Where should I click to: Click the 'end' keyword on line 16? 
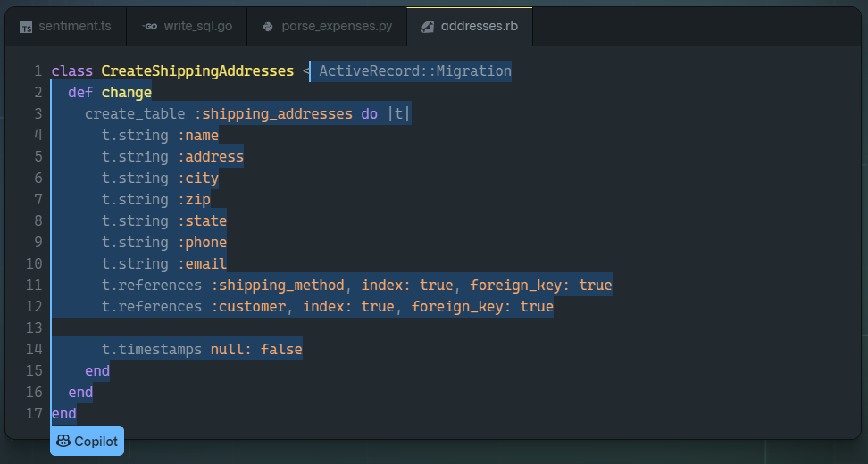[x=80, y=393]
